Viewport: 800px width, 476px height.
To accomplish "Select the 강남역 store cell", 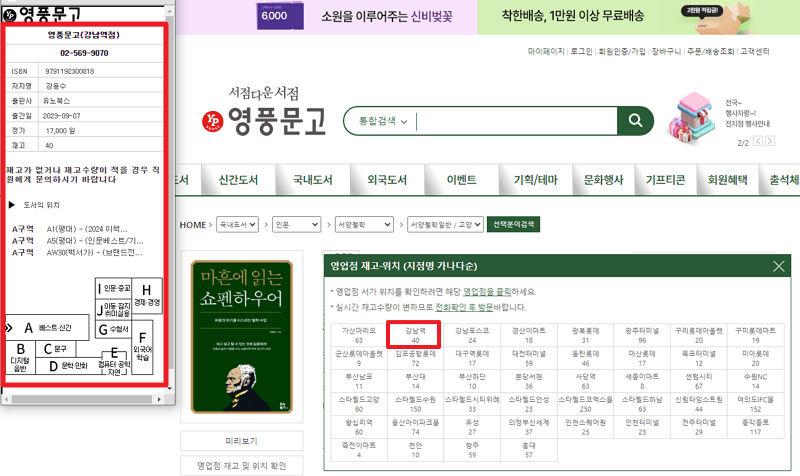I will coord(415,335).
